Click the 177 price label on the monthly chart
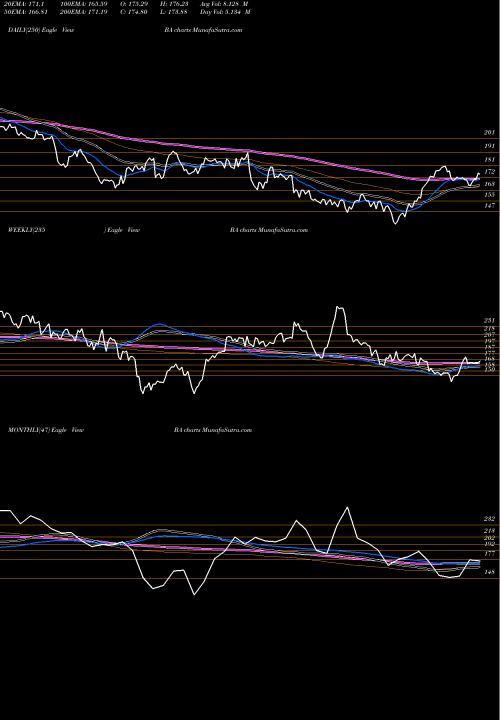 click(x=489, y=554)
